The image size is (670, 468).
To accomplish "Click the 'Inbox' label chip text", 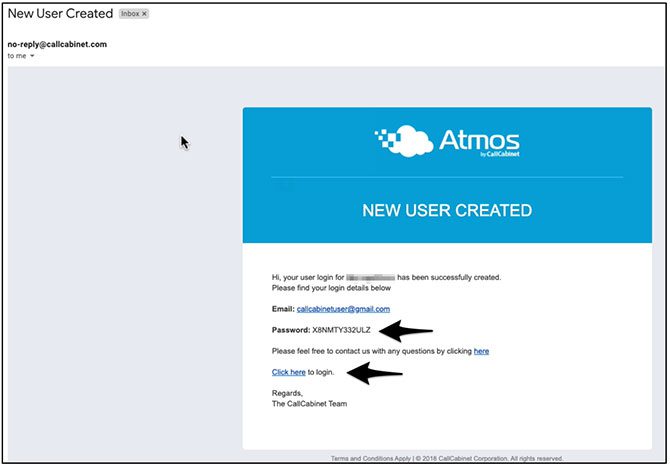I will pos(130,14).
